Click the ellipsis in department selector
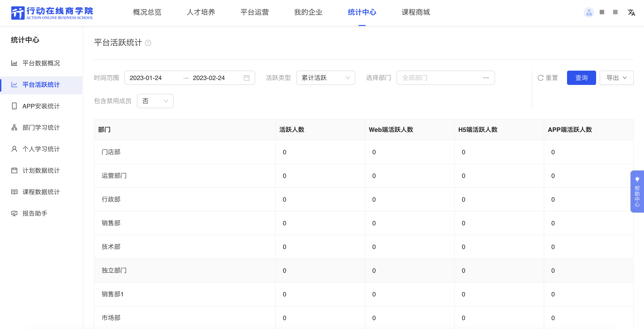 (486, 78)
